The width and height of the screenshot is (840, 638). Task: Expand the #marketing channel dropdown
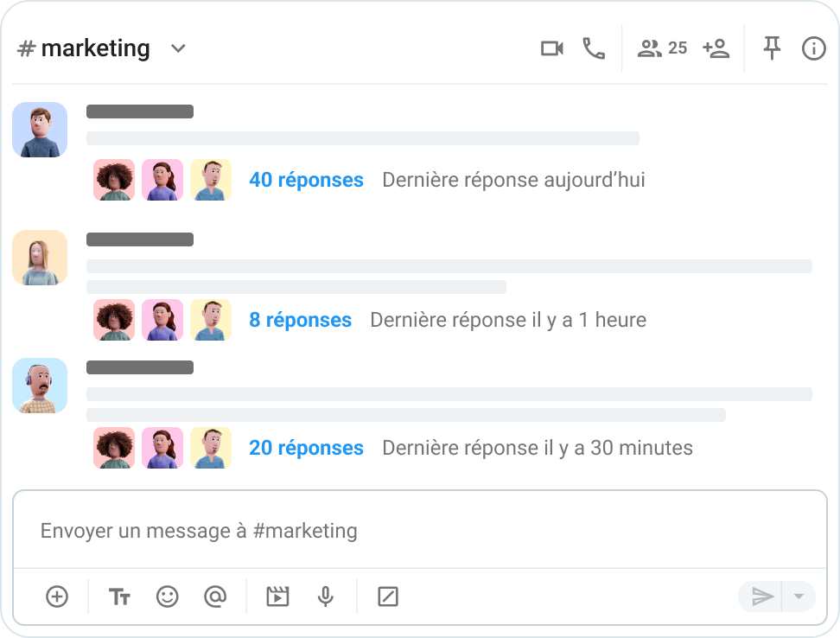coord(178,48)
